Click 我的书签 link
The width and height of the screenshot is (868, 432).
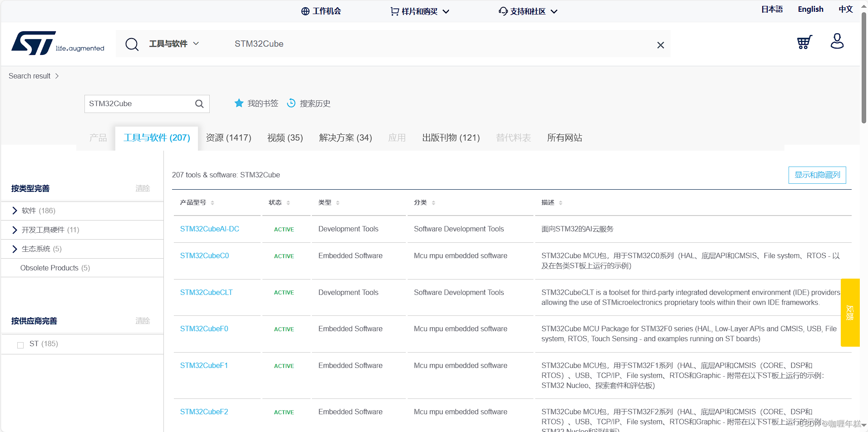(263, 103)
